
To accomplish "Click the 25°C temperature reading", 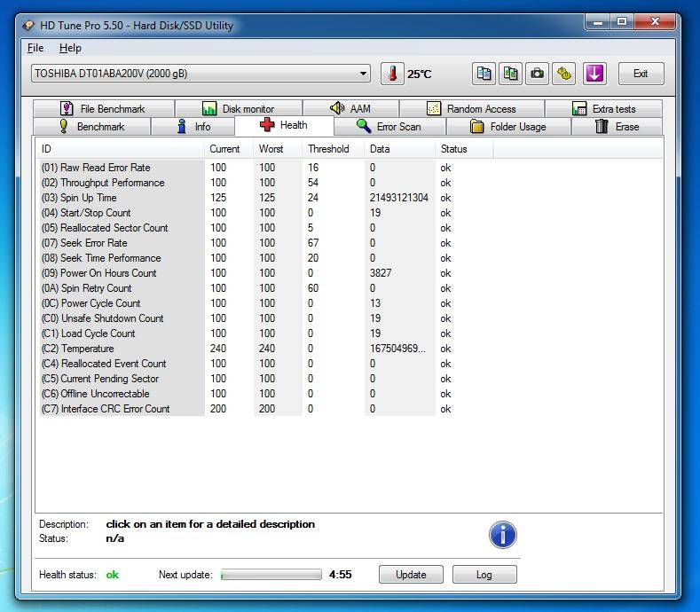I will tap(419, 75).
